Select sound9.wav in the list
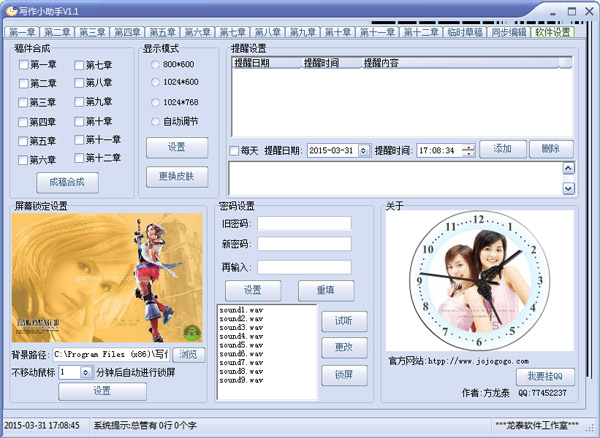 (x=241, y=381)
